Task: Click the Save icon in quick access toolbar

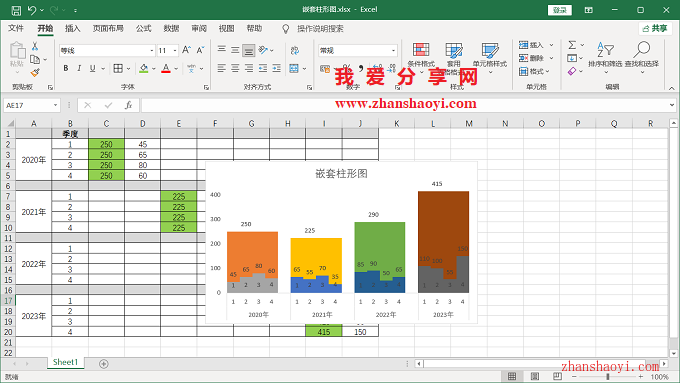Action: click(16, 10)
